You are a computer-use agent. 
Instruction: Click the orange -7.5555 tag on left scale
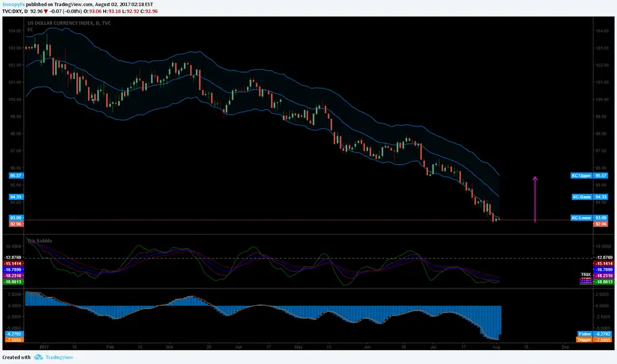click(x=14, y=340)
